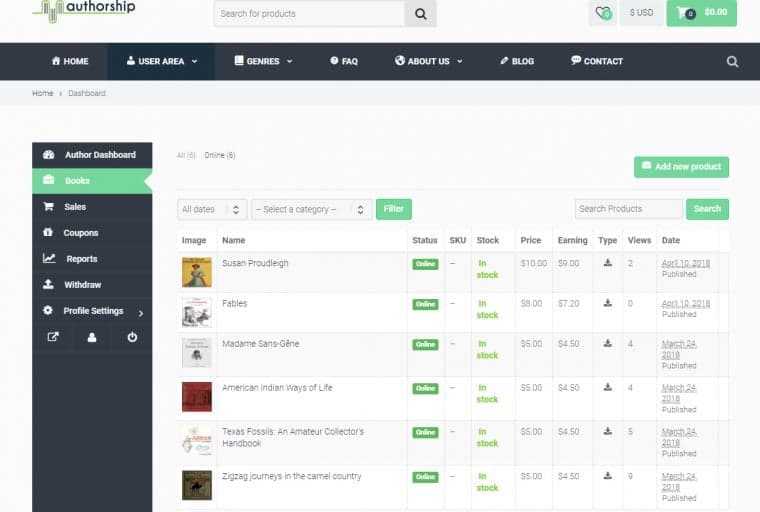This screenshot has width=760, height=512.
Task: Open the BLOG page
Action: (517, 62)
